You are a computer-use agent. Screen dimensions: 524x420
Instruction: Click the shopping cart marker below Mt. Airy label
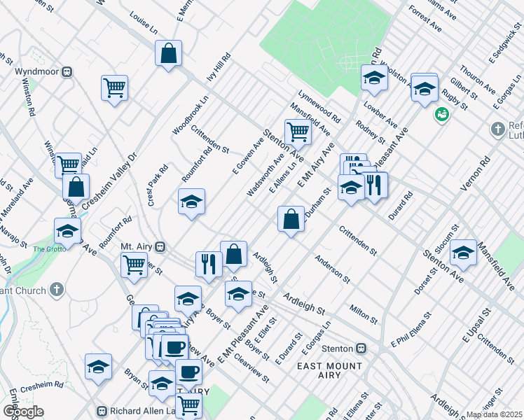[x=134, y=265]
